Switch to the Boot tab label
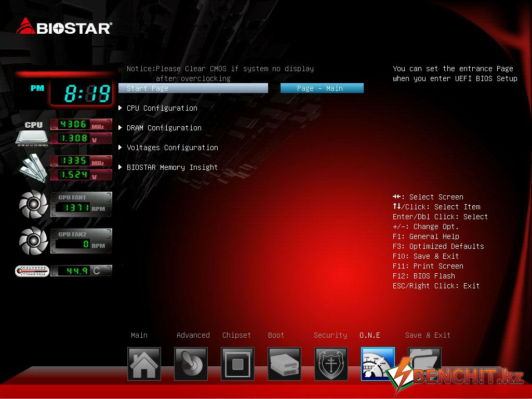The height and width of the screenshot is (399, 532). (x=276, y=335)
